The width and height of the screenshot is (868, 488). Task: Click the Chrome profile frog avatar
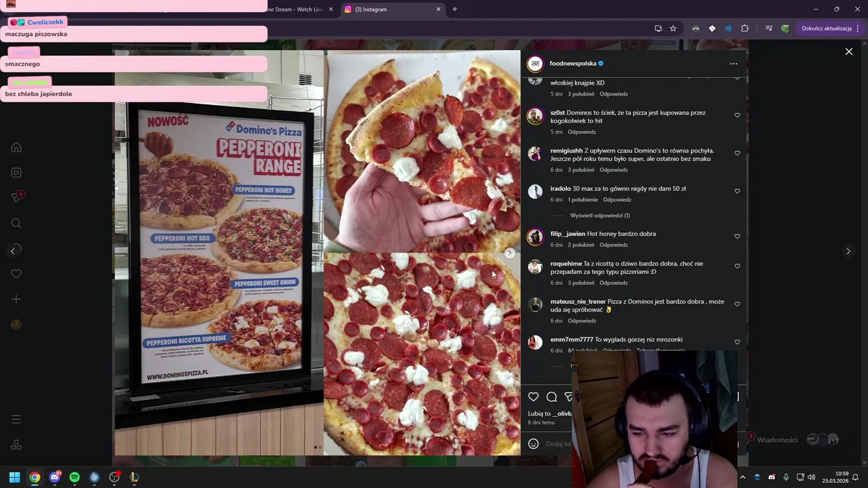click(x=785, y=28)
